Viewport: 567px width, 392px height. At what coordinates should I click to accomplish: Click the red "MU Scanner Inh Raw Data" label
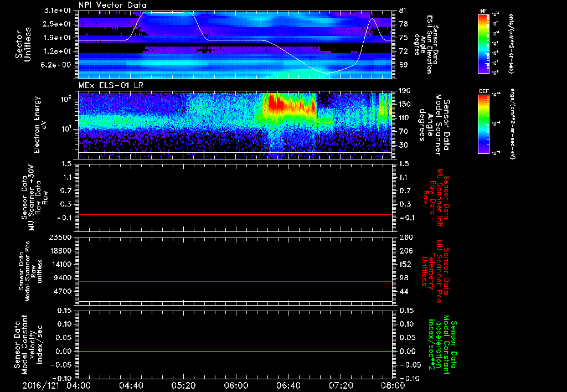point(436,198)
